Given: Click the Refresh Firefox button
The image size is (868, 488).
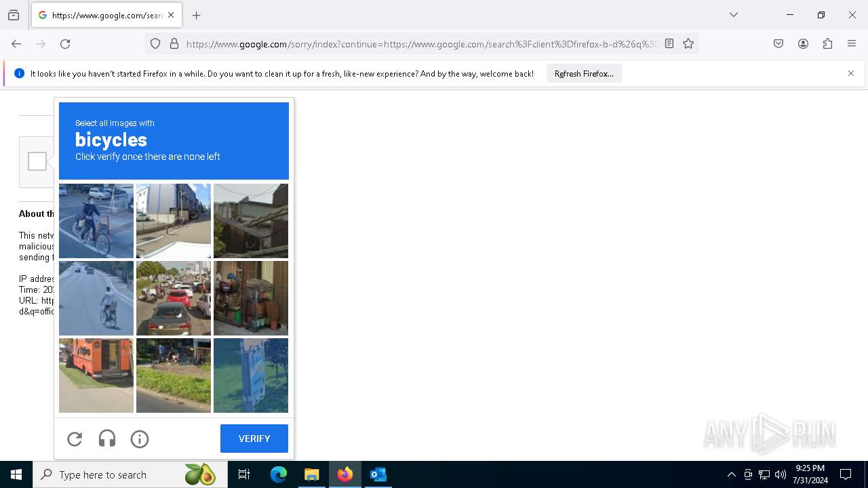Looking at the screenshot, I should [x=584, y=74].
